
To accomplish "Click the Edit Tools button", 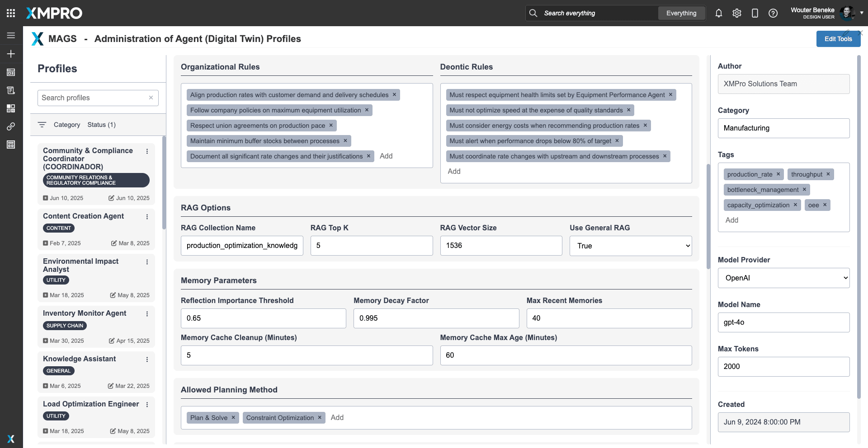I will coord(838,39).
